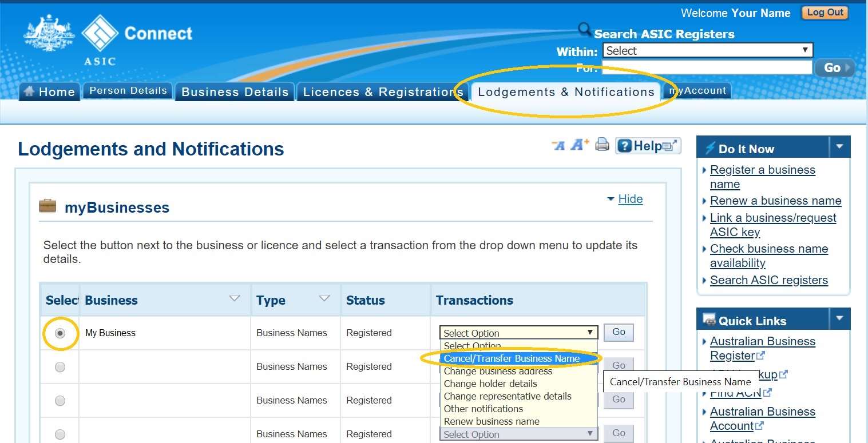Click Go next to the search field
The image size is (868, 443).
click(835, 67)
